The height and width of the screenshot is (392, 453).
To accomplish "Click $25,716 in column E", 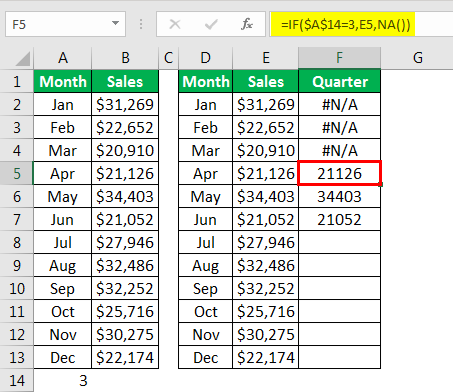I will 266,311.
